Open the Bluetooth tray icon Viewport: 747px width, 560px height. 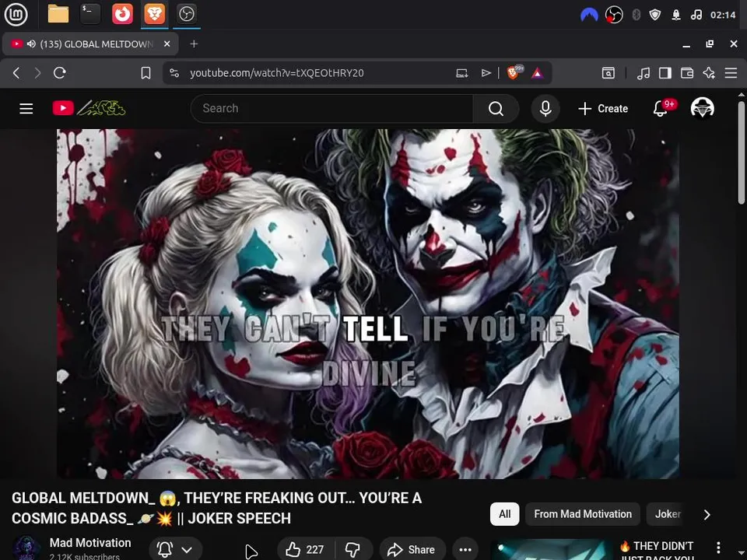636,16
